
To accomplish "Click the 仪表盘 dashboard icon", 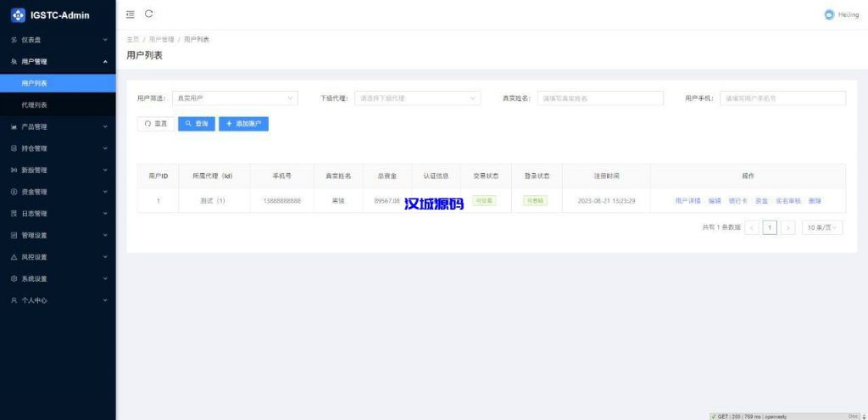I will coord(14,40).
